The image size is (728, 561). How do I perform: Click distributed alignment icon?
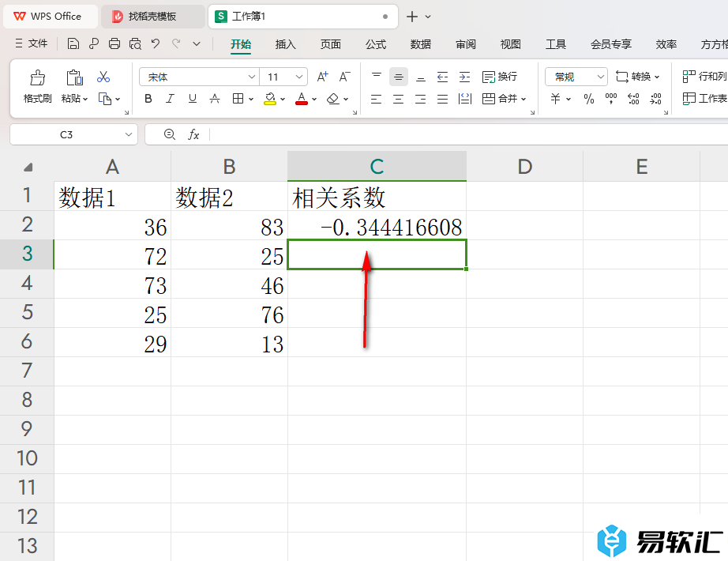click(465, 99)
